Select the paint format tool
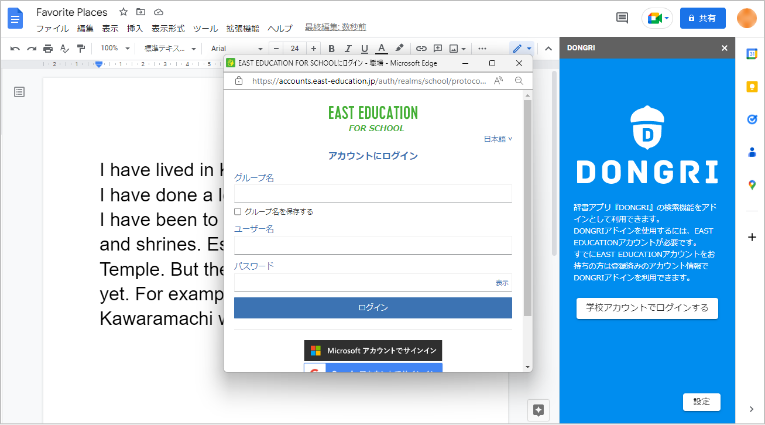This screenshot has height=425, width=765. click(81, 48)
